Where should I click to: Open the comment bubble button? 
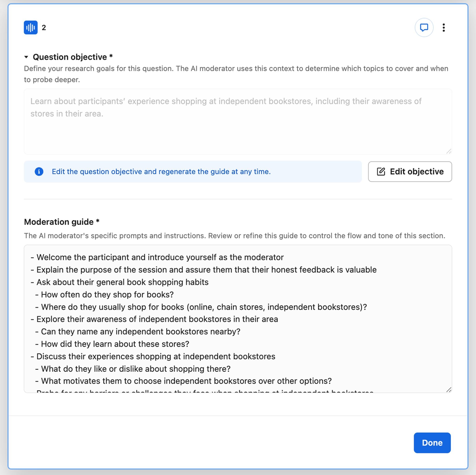pos(424,27)
